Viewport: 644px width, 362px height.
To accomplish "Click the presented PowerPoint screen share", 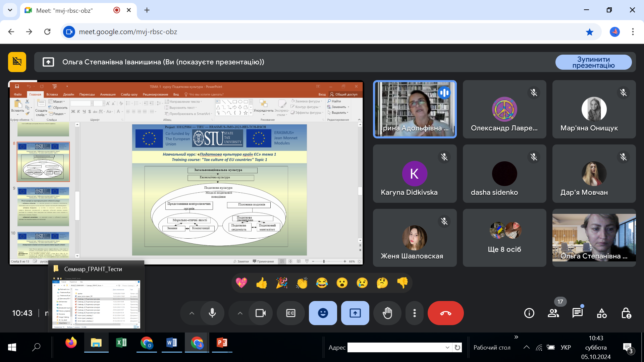I will pos(186,173).
